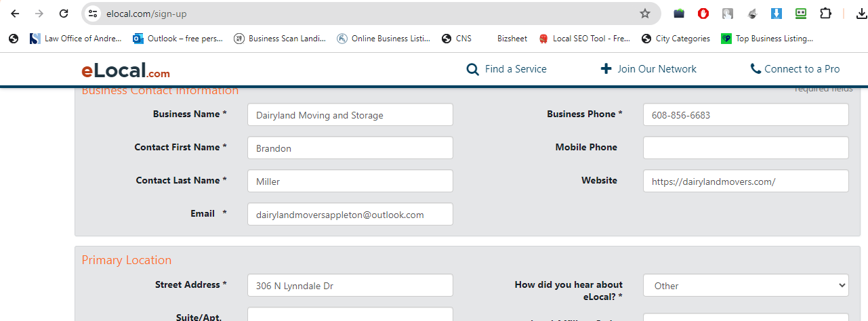This screenshot has width=868, height=321.
Task: Go back to the previous page
Action: [x=15, y=14]
